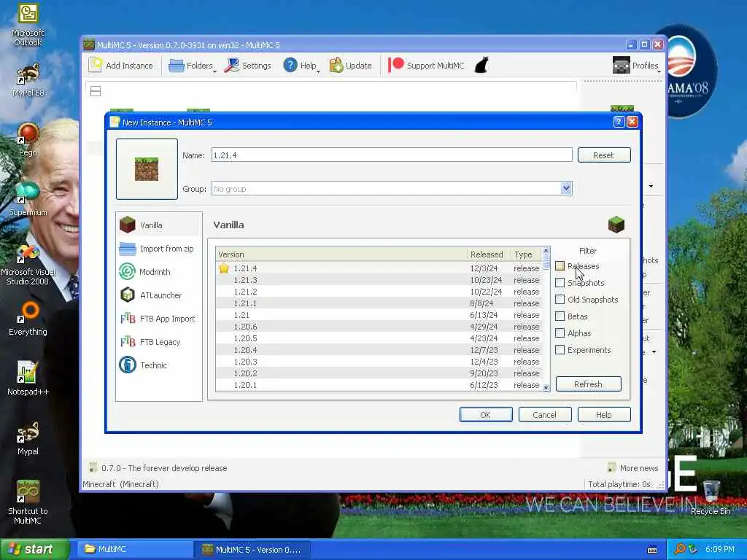Select version 1.20.5 row

[379, 338]
